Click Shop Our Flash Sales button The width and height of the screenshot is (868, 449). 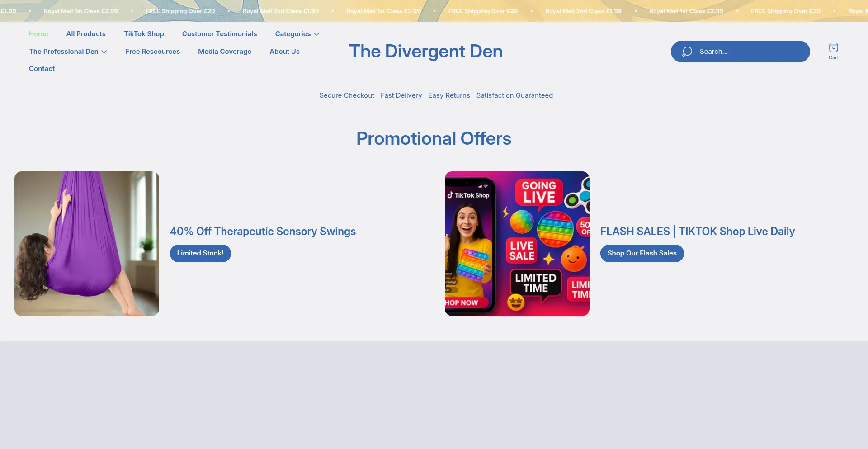click(x=642, y=253)
